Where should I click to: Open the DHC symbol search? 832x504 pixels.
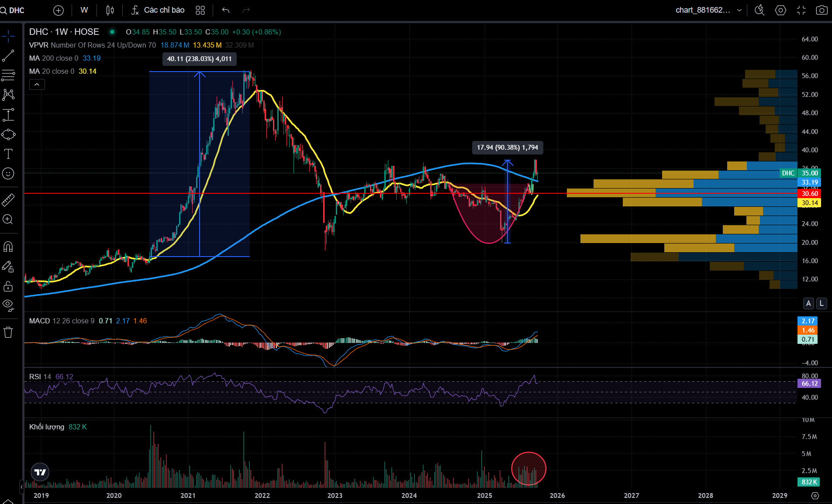(13, 10)
